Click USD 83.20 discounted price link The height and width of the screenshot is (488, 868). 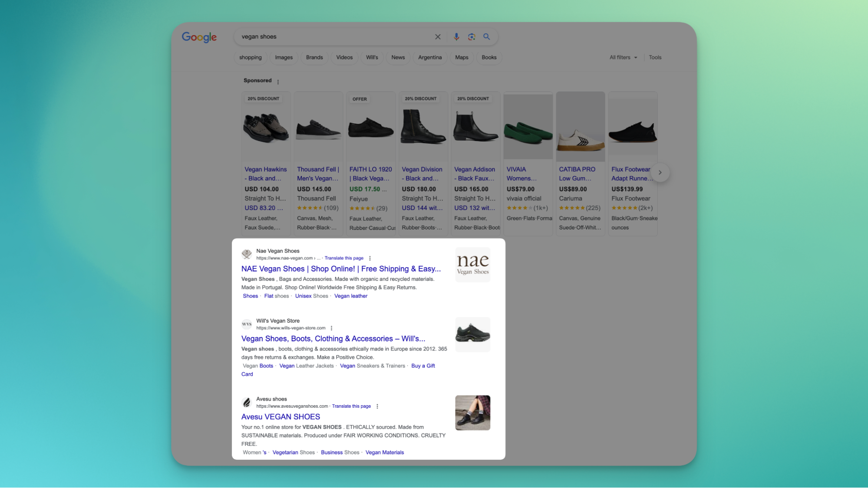(x=264, y=208)
